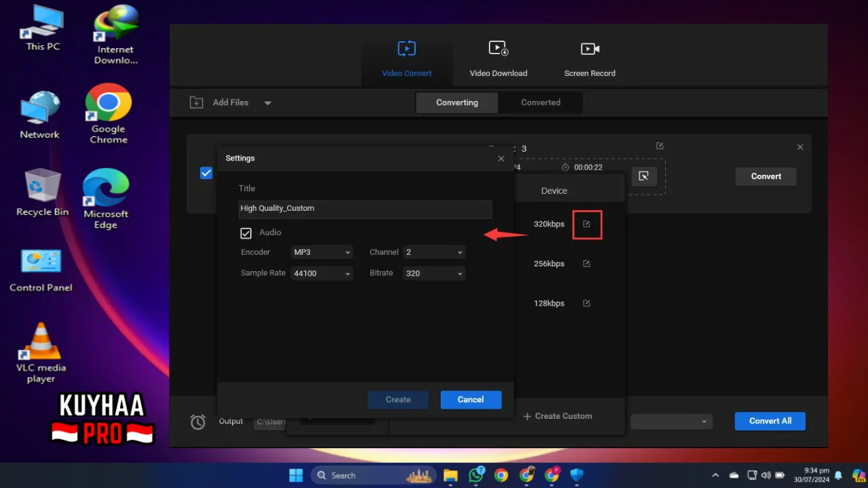Screen dimensions: 868x488
Task: Expand the Add Files dropdown arrow
Action: pos(268,103)
